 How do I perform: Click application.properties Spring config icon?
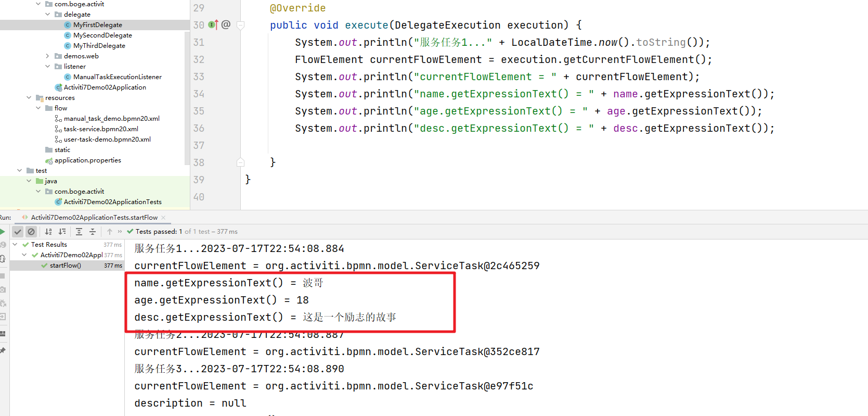49,160
